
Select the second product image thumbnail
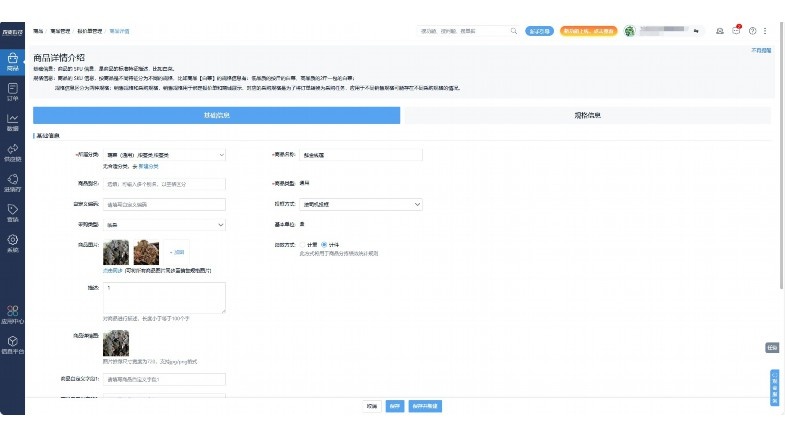click(x=146, y=252)
